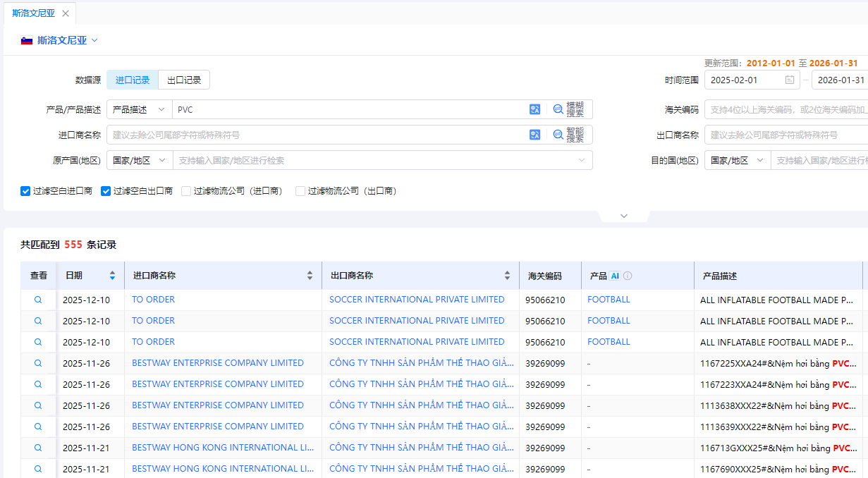Open the 产品描述 type dropdown
The width and height of the screenshot is (868, 478).
139,110
